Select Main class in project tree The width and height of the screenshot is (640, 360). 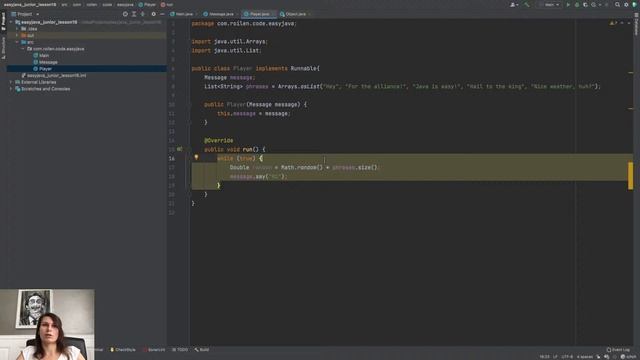(44, 56)
